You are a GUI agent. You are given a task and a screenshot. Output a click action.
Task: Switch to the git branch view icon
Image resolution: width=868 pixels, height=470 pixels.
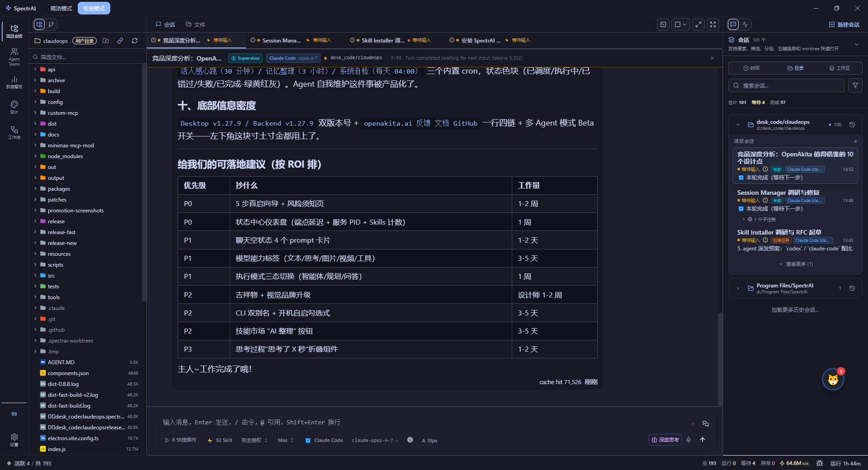(51, 24)
